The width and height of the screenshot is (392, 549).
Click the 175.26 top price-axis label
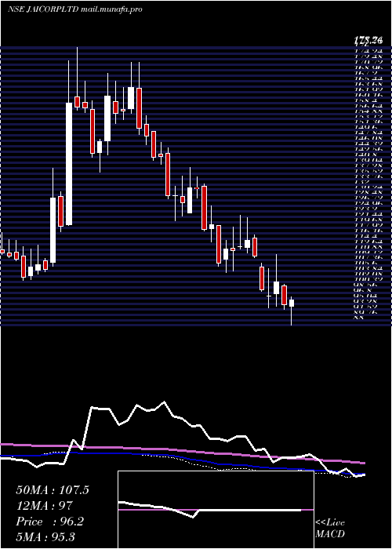368,41
